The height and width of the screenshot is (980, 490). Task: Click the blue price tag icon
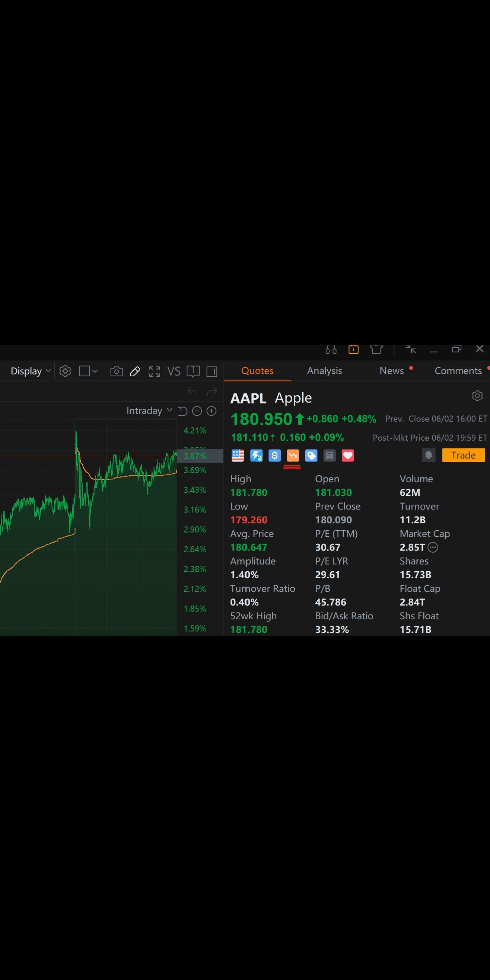[x=311, y=455]
